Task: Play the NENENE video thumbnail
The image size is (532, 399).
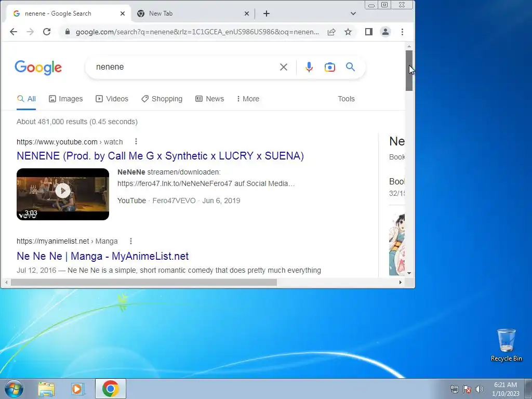Action: click(x=63, y=194)
